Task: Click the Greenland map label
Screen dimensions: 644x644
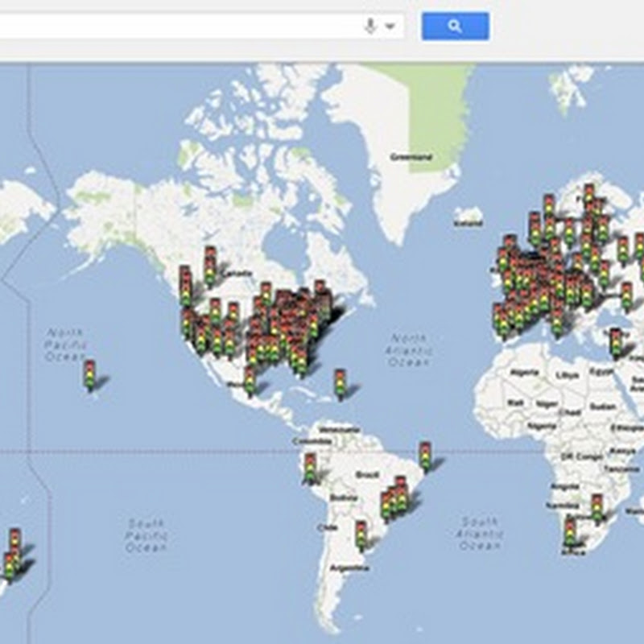Action: click(x=411, y=157)
